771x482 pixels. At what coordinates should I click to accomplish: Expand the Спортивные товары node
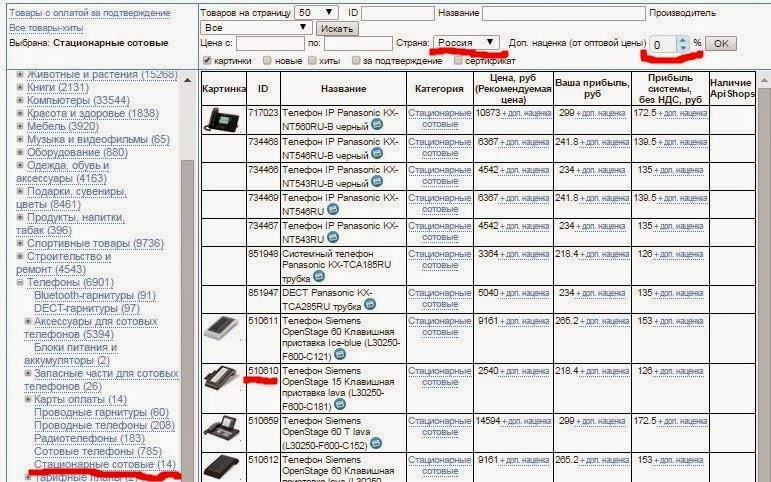20,243
